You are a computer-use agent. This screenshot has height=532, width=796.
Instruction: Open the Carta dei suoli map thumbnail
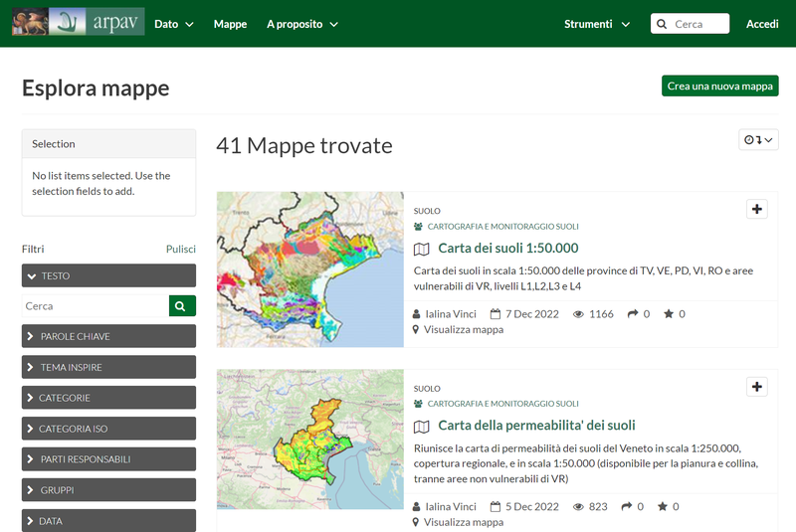click(309, 269)
